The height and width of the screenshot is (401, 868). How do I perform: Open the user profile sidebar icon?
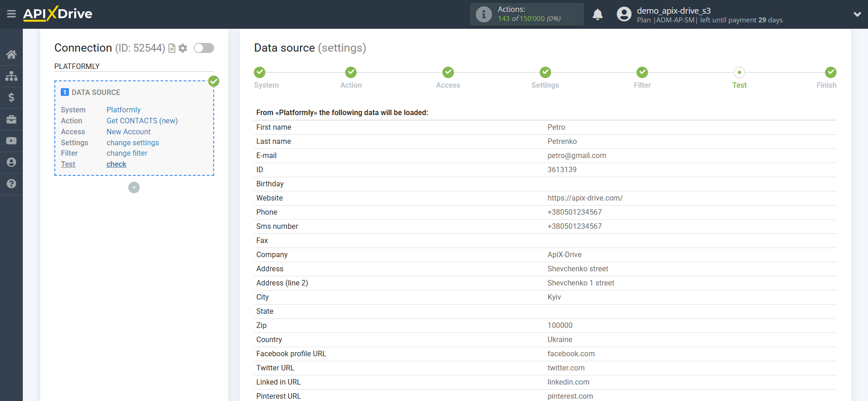(x=11, y=162)
